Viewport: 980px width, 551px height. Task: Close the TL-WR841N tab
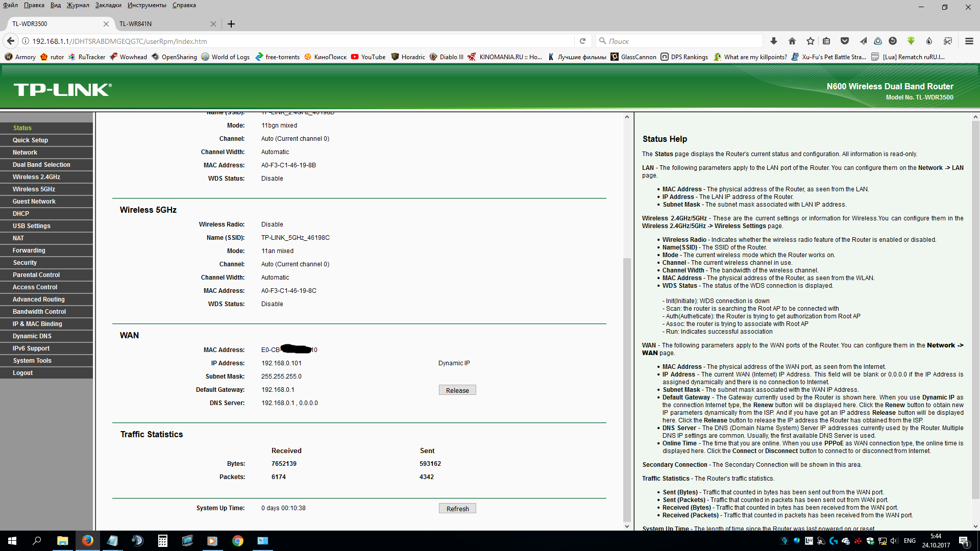pos(213,24)
